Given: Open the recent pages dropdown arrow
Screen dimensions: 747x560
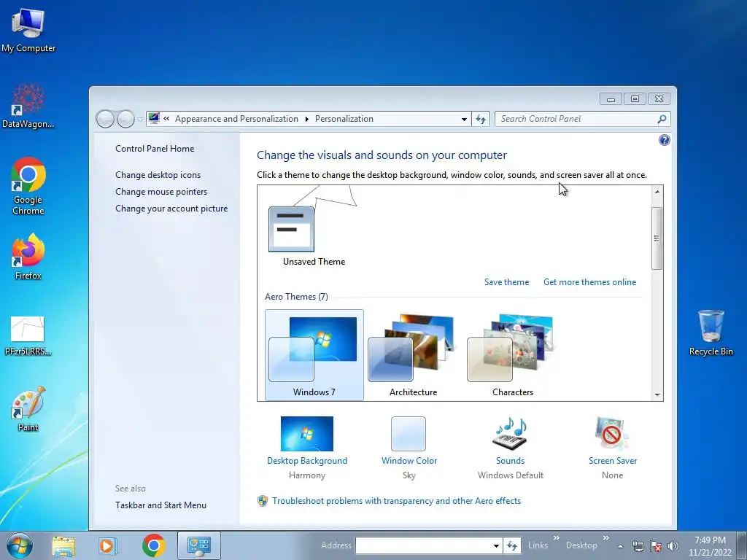Looking at the screenshot, I should pyautogui.click(x=139, y=120).
